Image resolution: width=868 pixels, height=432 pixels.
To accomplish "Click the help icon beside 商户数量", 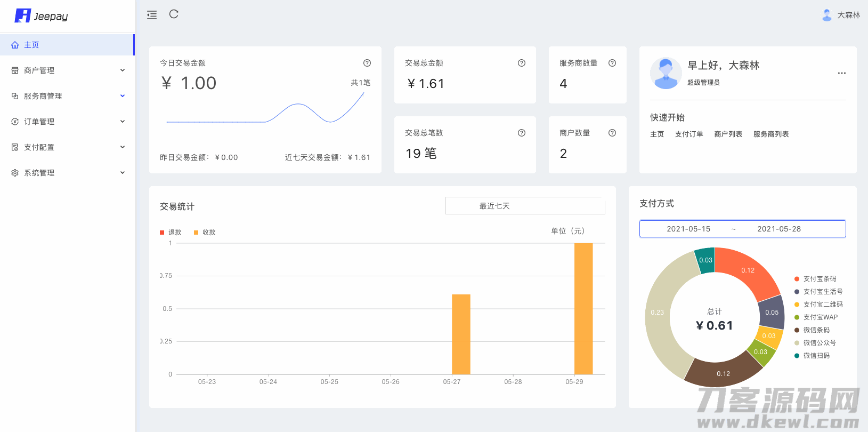I will tap(612, 133).
